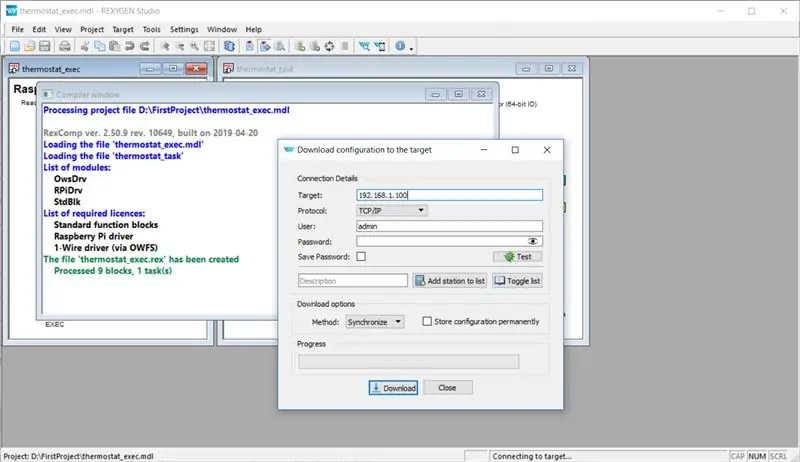This screenshot has width=800, height=462.
Task: Click the greyed icon right of compile-and-download
Action: [x=280, y=46]
